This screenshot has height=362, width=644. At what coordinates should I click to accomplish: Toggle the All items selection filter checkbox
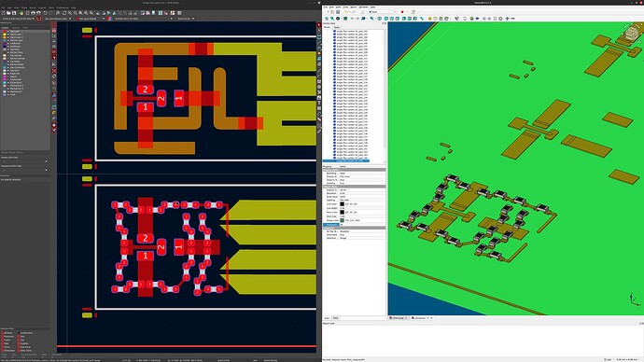pyautogui.click(x=2, y=333)
